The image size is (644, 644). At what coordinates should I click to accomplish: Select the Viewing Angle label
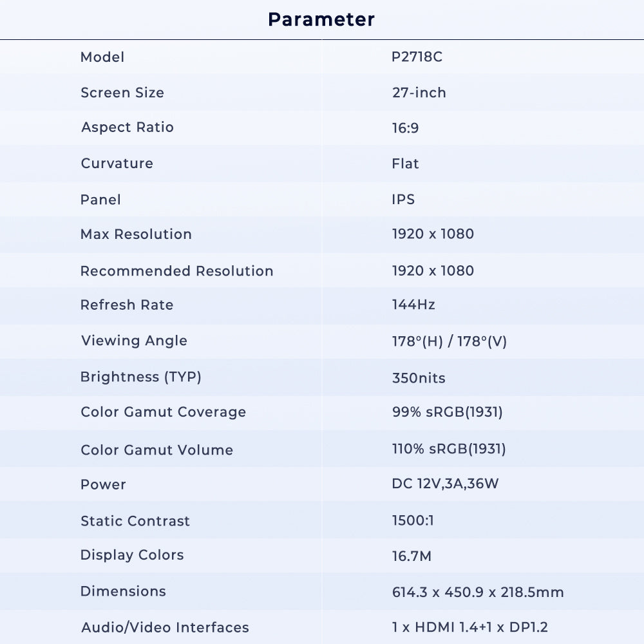134,341
